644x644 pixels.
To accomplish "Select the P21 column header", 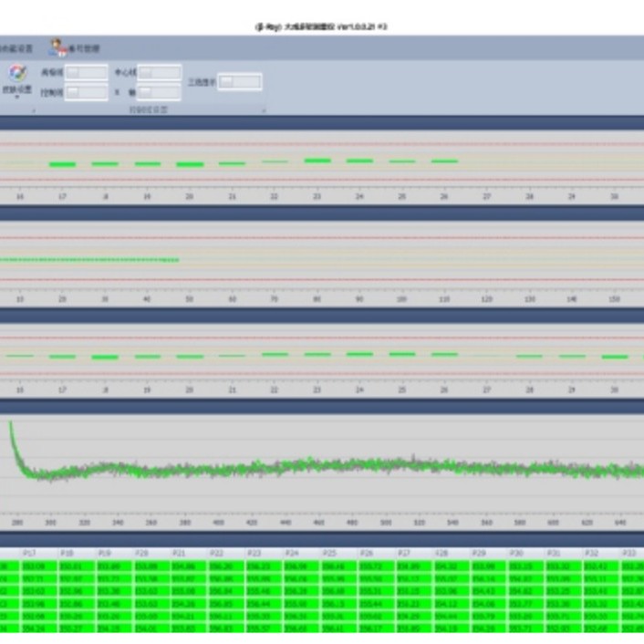I will point(190,554).
